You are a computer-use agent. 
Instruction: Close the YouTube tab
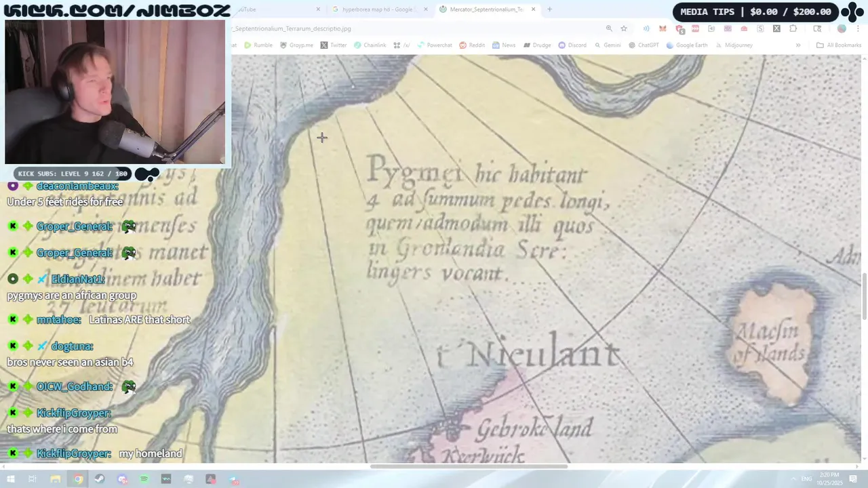tap(318, 9)
